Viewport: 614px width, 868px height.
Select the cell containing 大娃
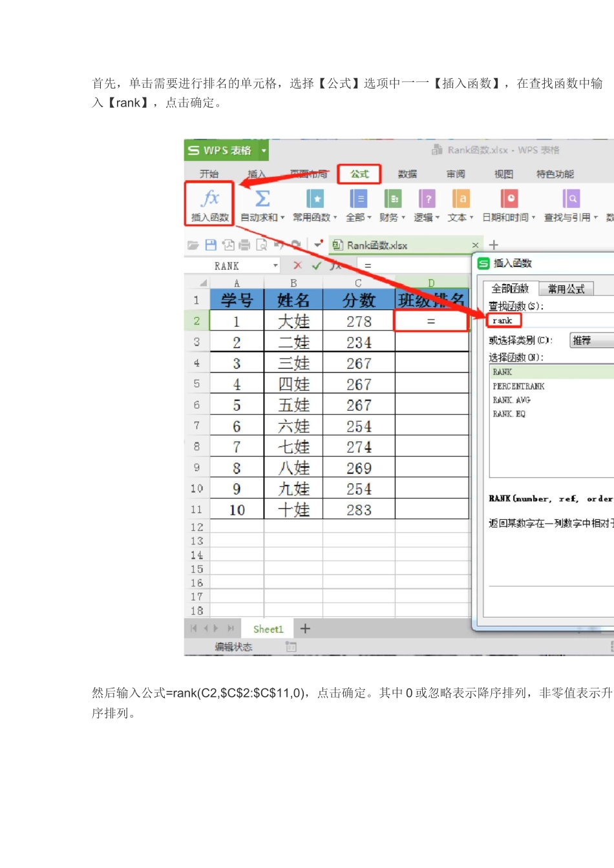(x=293, y=321)
